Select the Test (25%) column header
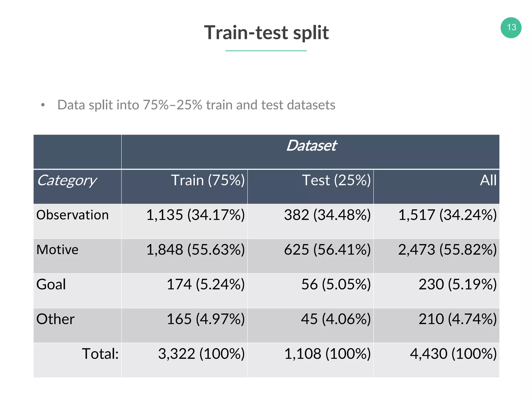532x399 pixels. [x=336, y=180]
